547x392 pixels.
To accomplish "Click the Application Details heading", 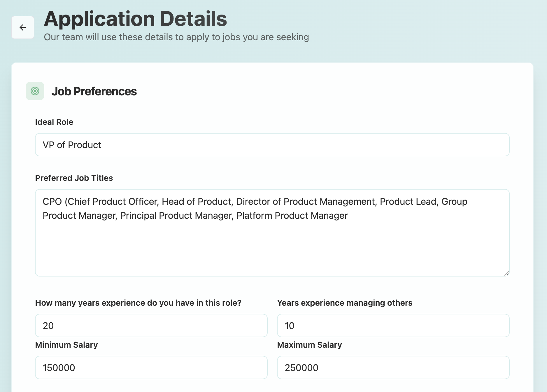I will [135, 19].
